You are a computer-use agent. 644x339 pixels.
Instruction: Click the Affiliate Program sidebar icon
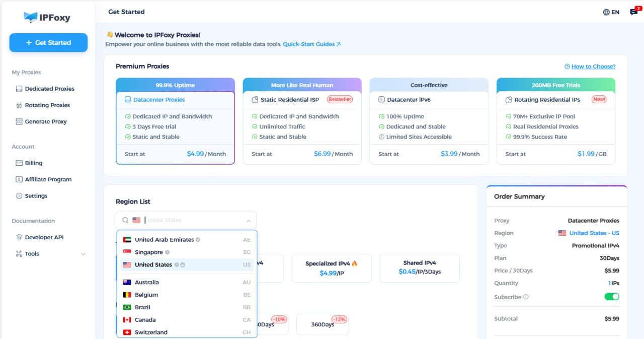(x=19, y=179)
